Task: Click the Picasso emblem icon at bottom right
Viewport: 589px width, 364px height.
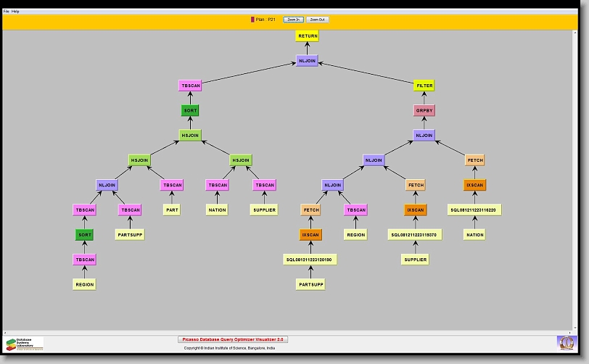Action: (566, 342)
